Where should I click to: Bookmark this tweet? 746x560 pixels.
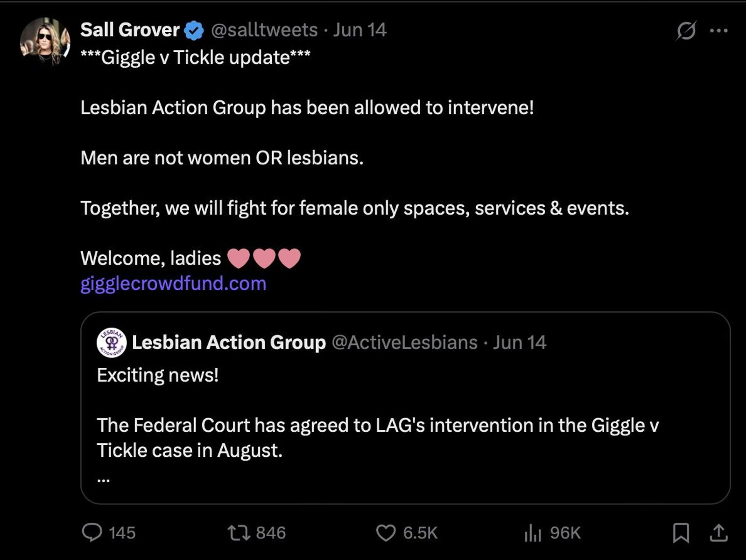click(681, 532)
